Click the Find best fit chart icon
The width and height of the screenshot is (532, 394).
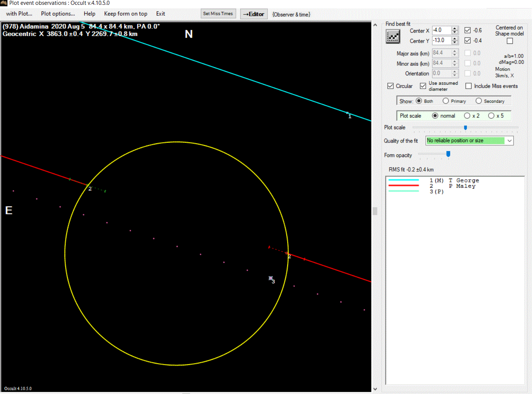point(393,36)
